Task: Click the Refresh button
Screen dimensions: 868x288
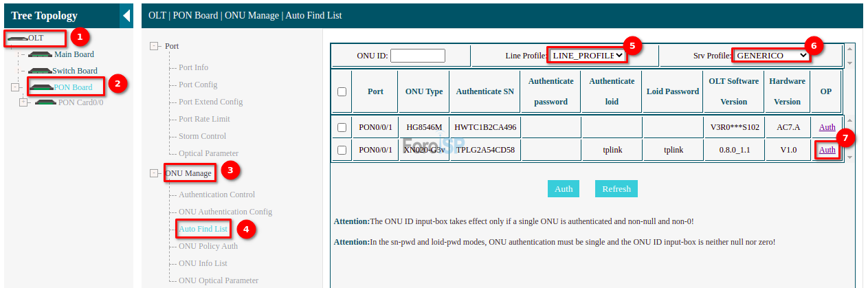Action: 616,189
